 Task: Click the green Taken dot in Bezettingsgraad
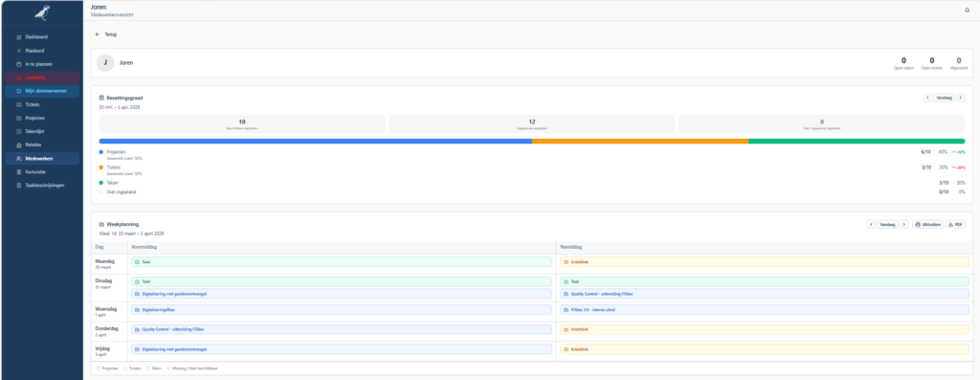point(101,183)
